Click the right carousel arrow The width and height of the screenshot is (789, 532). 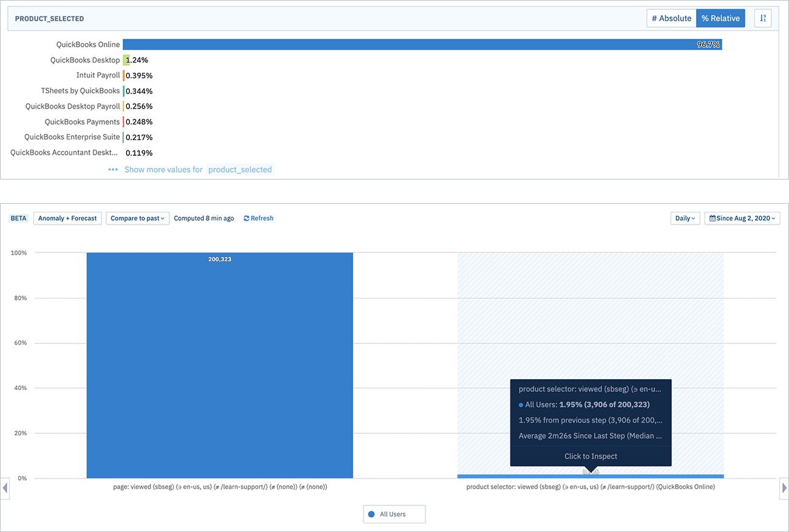784,488
